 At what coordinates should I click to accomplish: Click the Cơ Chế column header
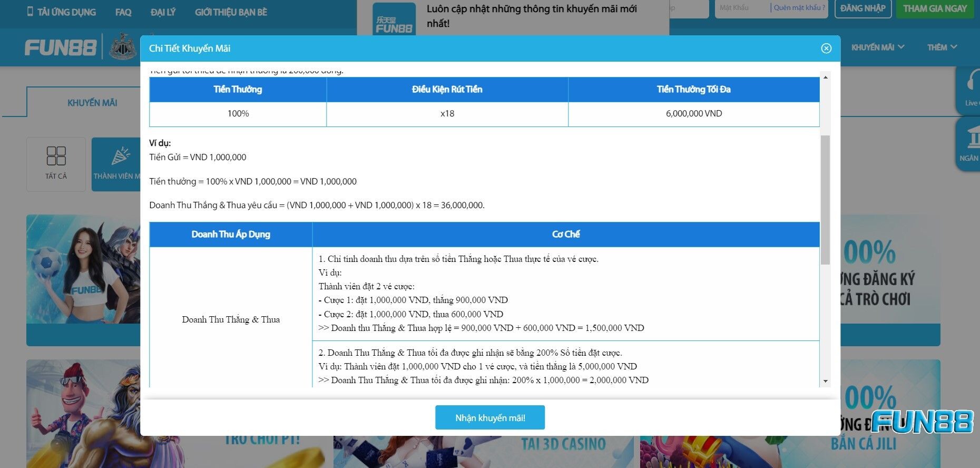coord(566,235)
